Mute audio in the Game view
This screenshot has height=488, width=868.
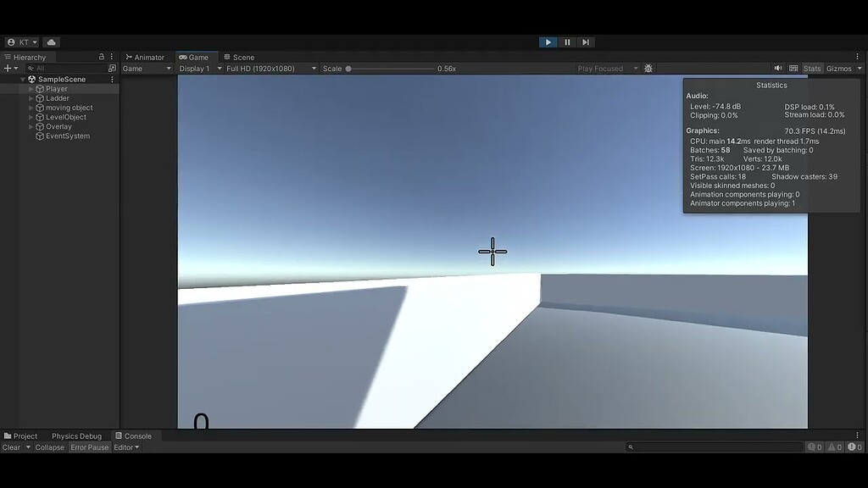coord(778,68)
